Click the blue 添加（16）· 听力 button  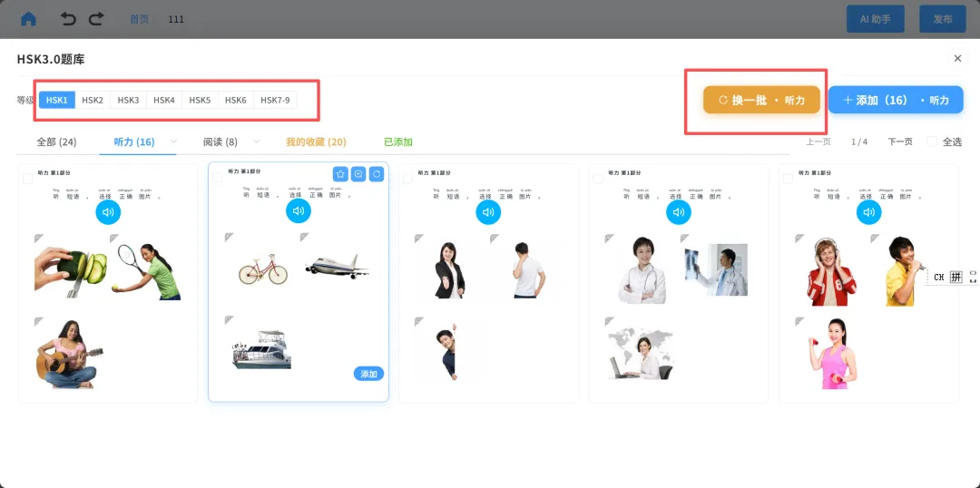[x=896, y=100]
